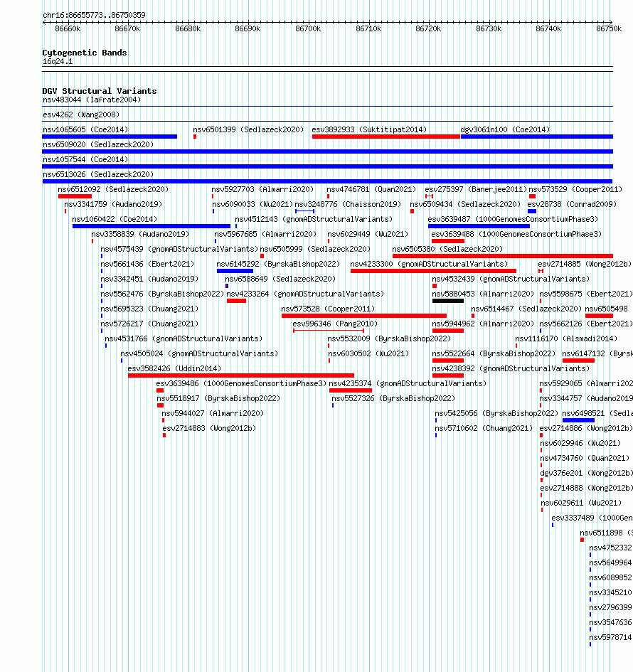Image resolution: width=633 pixels, height=672 pixels.
Task: Click the esv3892933 (Suktitipat2014) red bar
Action: pos(385,137)
